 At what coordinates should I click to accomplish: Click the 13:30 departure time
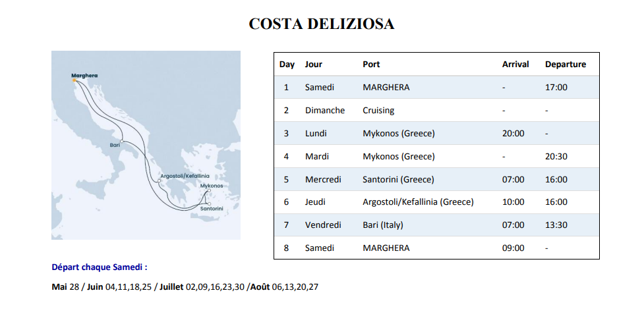pyautogui.click(x=556, y=225)
